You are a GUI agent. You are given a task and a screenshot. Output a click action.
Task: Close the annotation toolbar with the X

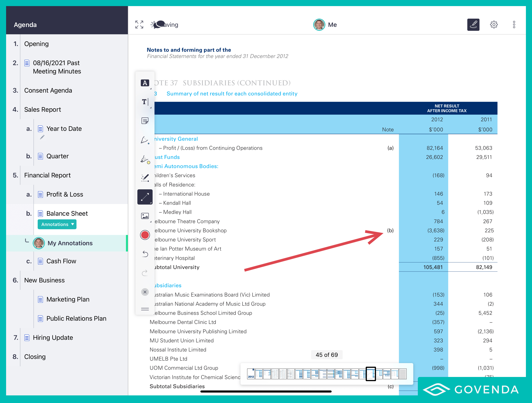click(x=145, y=292)
